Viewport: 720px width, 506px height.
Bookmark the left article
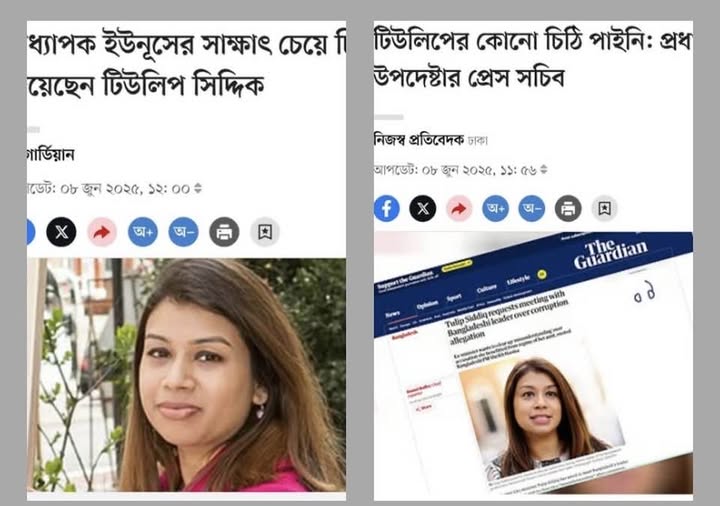(x=265, y=232)
